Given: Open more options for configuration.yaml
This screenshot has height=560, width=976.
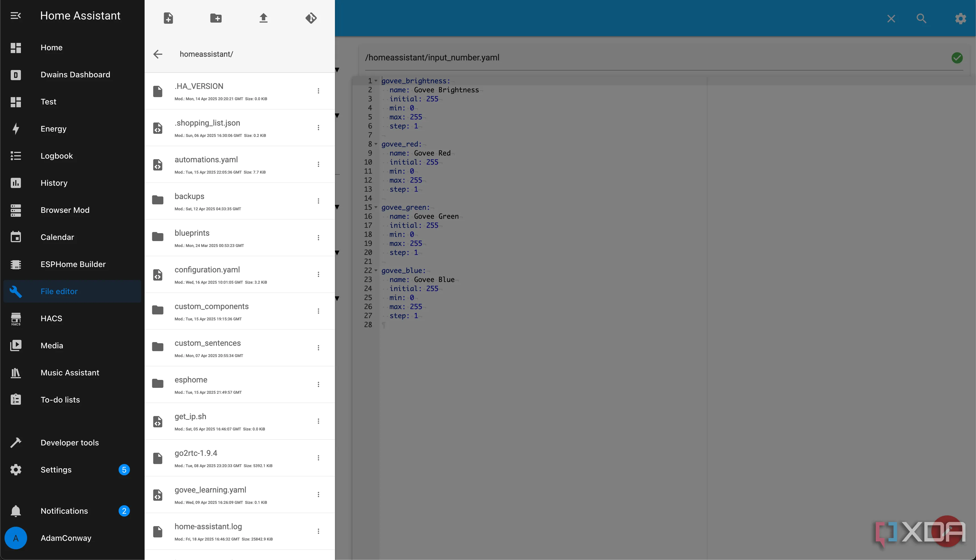Looking at the screenshot, I should coord(319,275).
